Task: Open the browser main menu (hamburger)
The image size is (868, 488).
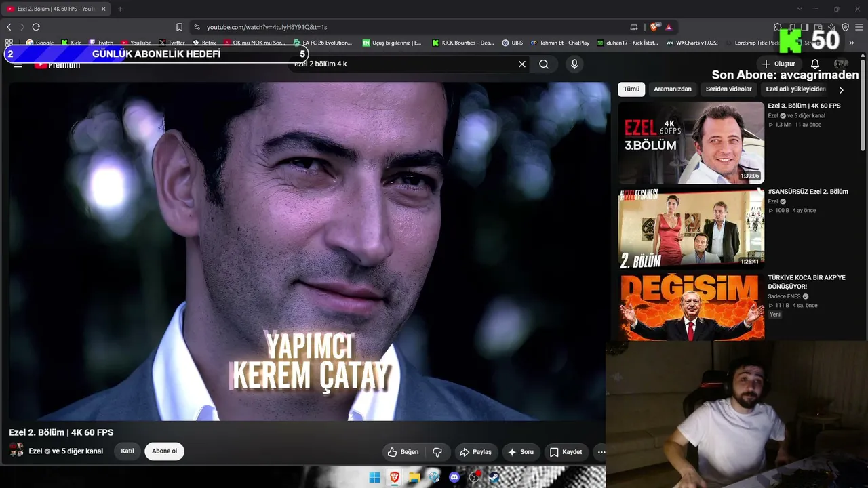Action: click(859, 27)
